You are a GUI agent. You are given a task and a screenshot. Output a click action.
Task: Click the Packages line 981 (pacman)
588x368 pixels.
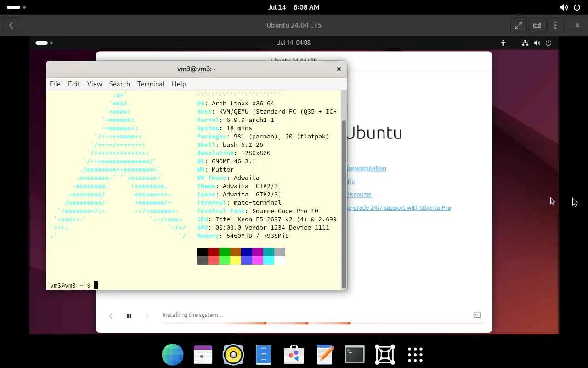pyautogui.click(x=263, y=137)
